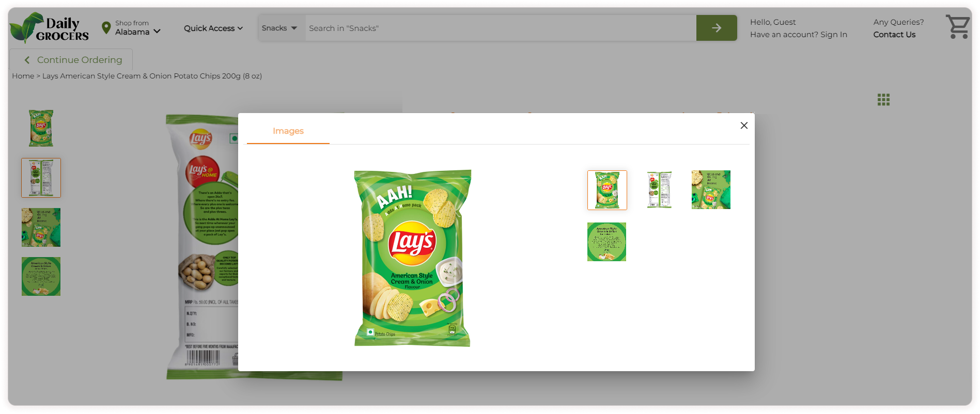
Task: Click back chevron beside Continue Ordering
Action: (27, 60)
